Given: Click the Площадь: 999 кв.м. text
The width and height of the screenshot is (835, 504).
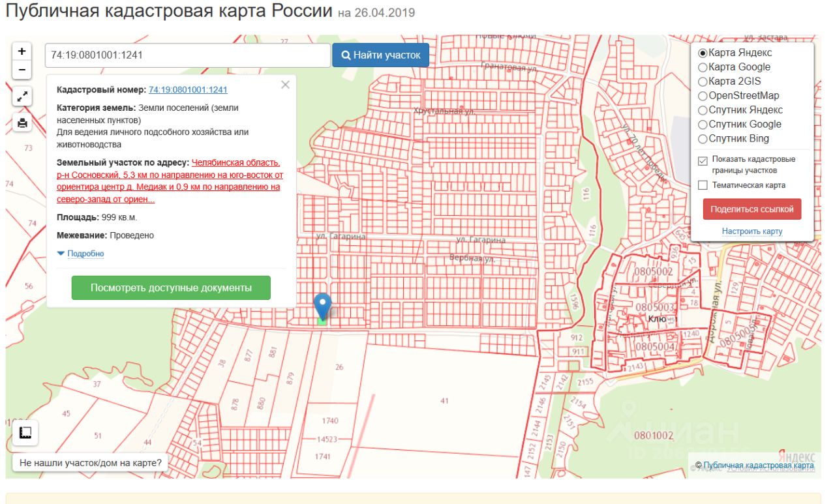Looking at the screenshot, I should pyautogui.click(x=97, y=217).
